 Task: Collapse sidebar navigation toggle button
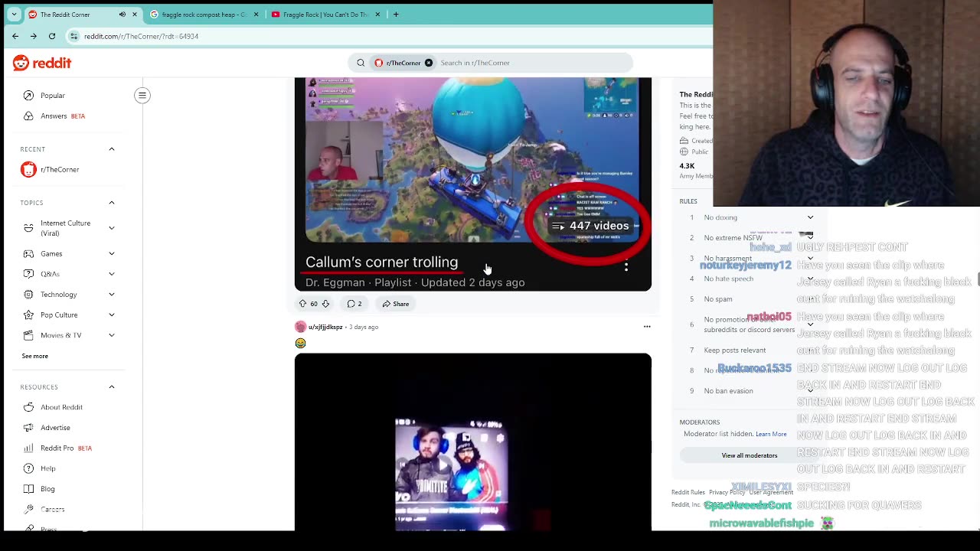pyautogui.click(x=142, y=96)
